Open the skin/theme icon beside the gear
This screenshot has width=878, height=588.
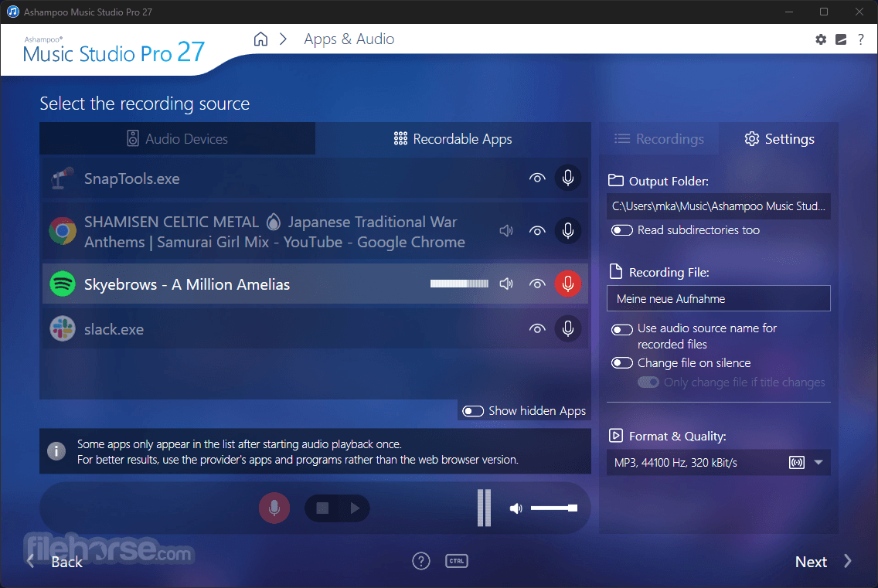point(841,39)
